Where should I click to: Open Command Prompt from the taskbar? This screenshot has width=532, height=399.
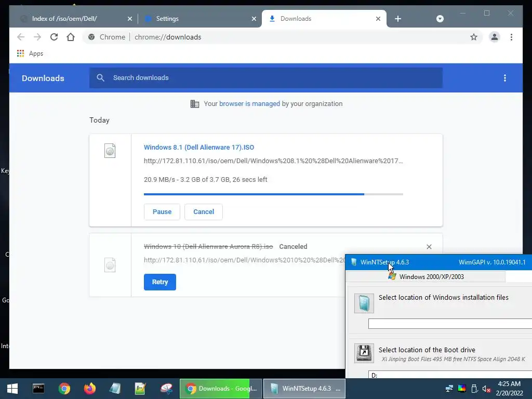[38, 389]
